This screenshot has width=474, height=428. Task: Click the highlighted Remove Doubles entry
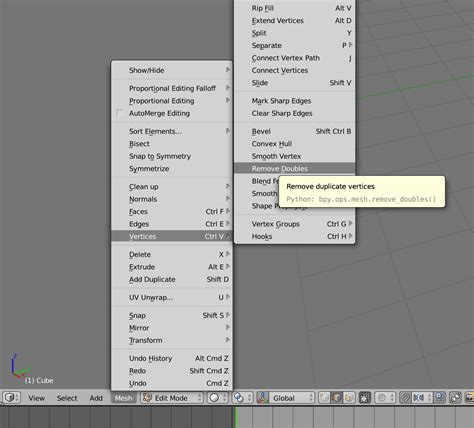point(295,169)
